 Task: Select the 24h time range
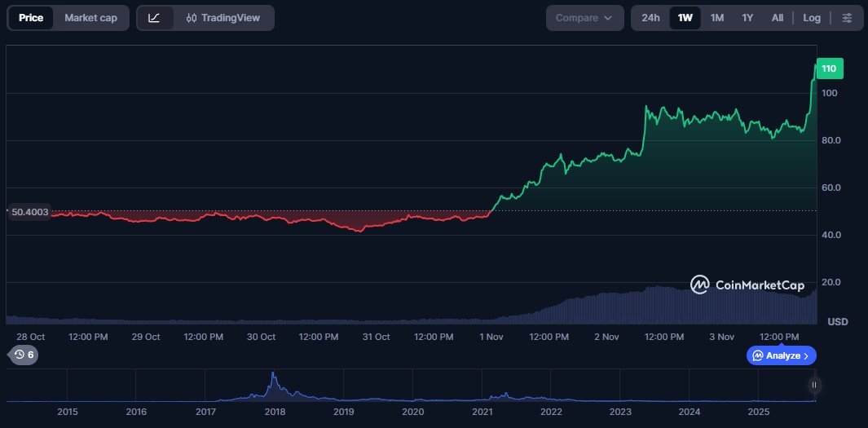[650, 18]
